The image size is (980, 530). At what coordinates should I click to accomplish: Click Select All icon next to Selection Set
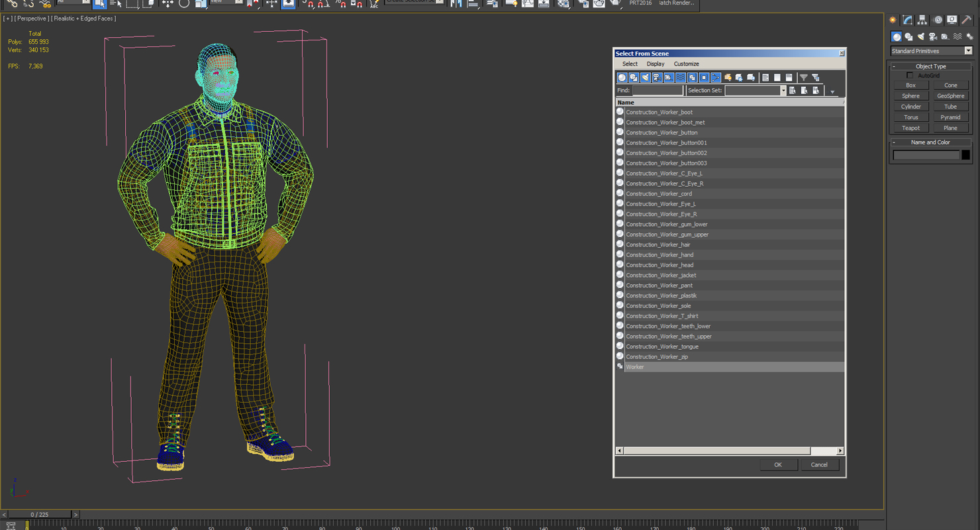click(x=793, y=91)
